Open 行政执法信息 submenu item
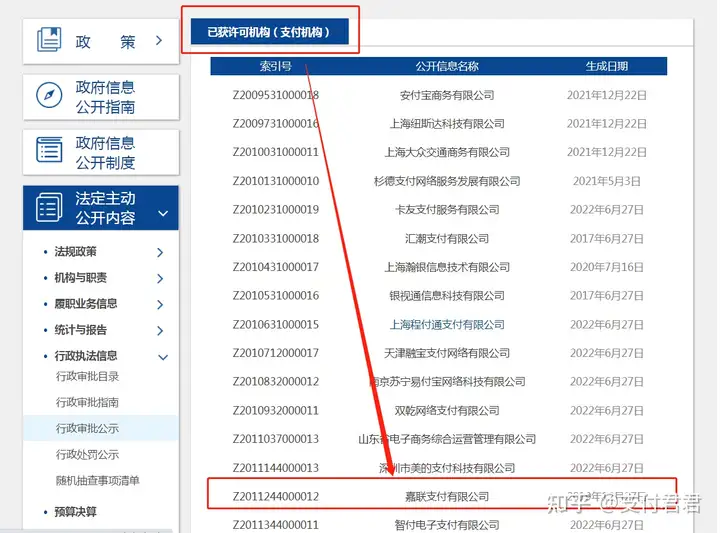Image resolution: width=720 pixels, height=533 pixels. (x=85, y=356)
